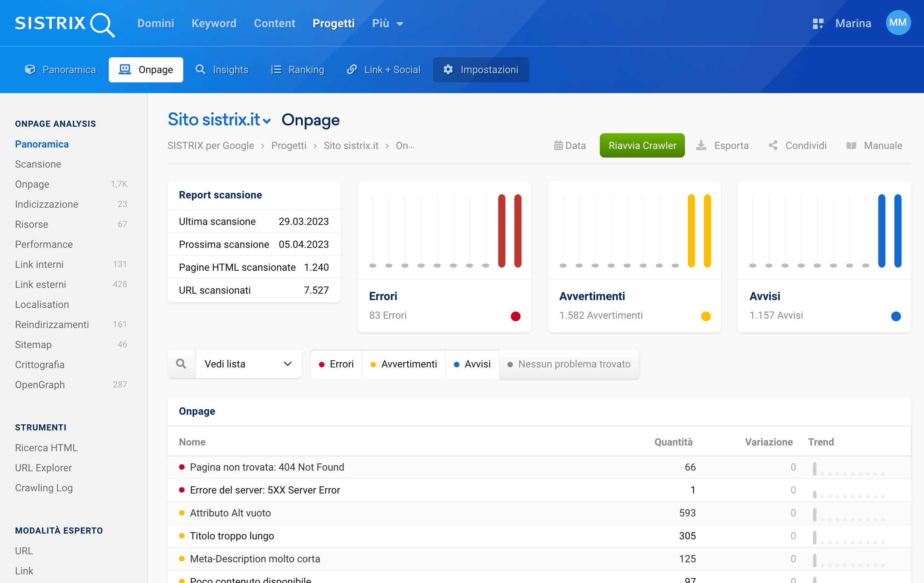Click the Link + Social chain icon
Image resolution: width=924 pixels, height=583 pixels.
(x=352, y=69)
